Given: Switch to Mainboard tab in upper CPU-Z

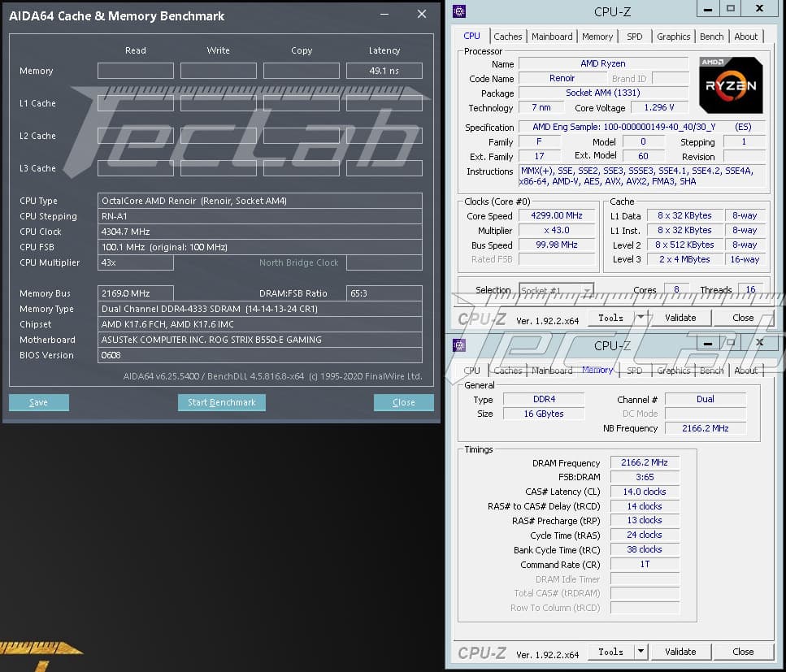Looking at the screenshot, I should pyautogui.click(x=552, y=37).
